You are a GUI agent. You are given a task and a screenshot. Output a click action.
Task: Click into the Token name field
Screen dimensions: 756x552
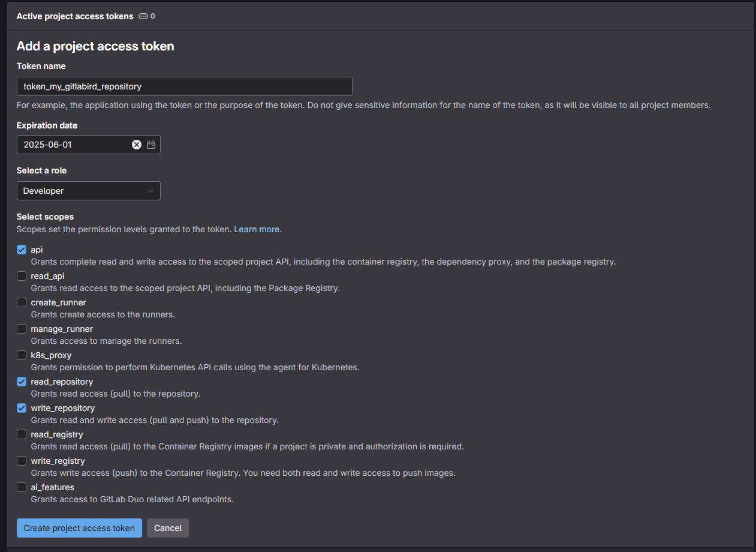click(184, 86)
